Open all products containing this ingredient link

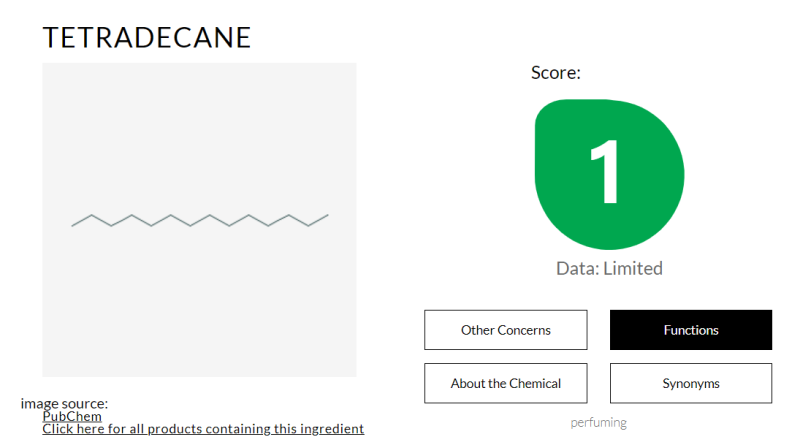coord(203,429)
